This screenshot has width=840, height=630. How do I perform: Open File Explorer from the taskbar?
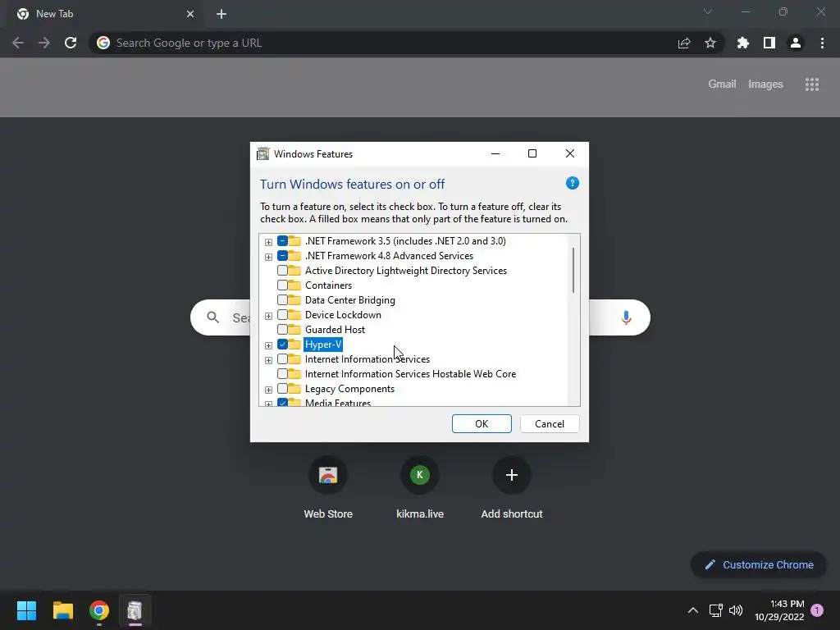[x=62, y=610]
